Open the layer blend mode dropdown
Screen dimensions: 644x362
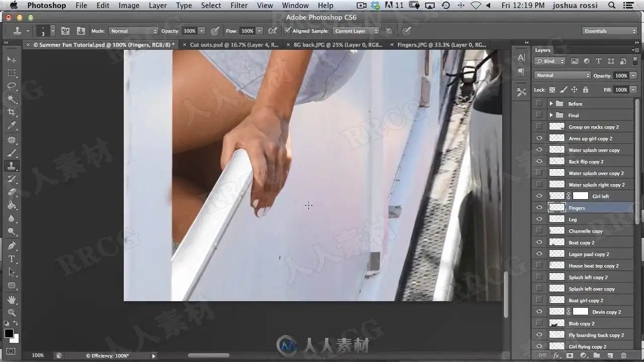[562, 75]
